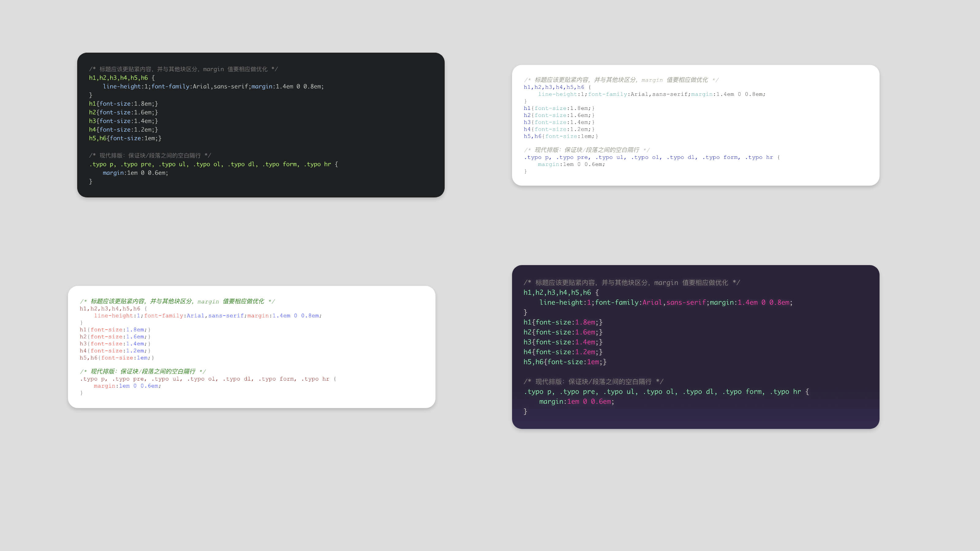Click the gray italic 现代排版 comment in the blue-themed white block
This screenshot has width=980, height=551.
(x=587, y=150)
